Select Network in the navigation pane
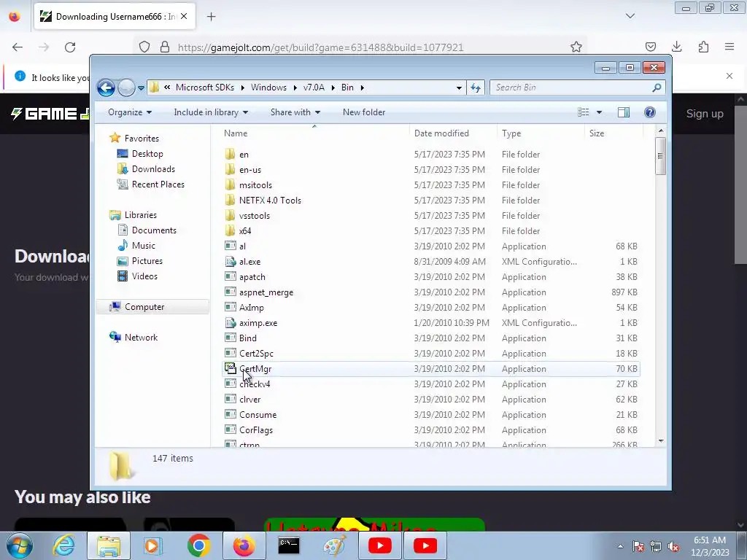This screenshot has height=560, width=747. coord(141,338)
